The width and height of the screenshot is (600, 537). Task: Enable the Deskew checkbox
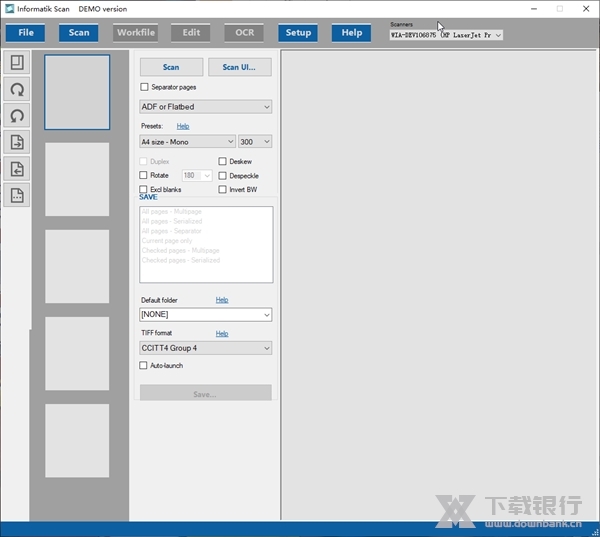coord(222,162)
